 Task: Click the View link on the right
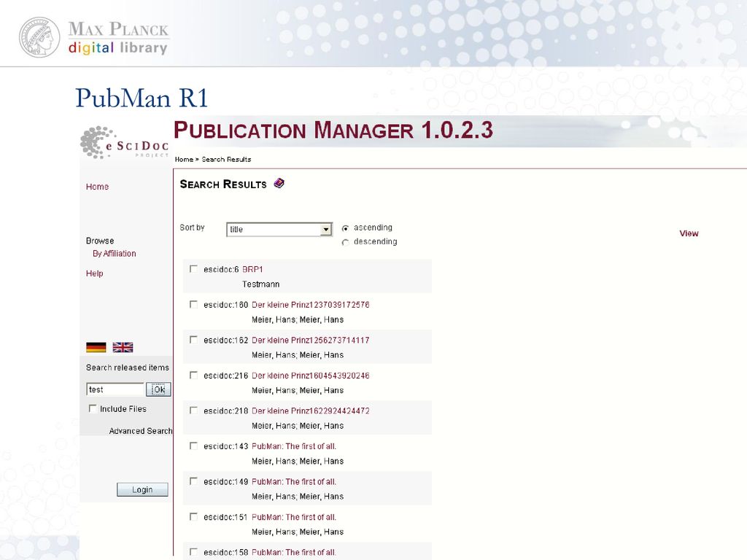689,233
